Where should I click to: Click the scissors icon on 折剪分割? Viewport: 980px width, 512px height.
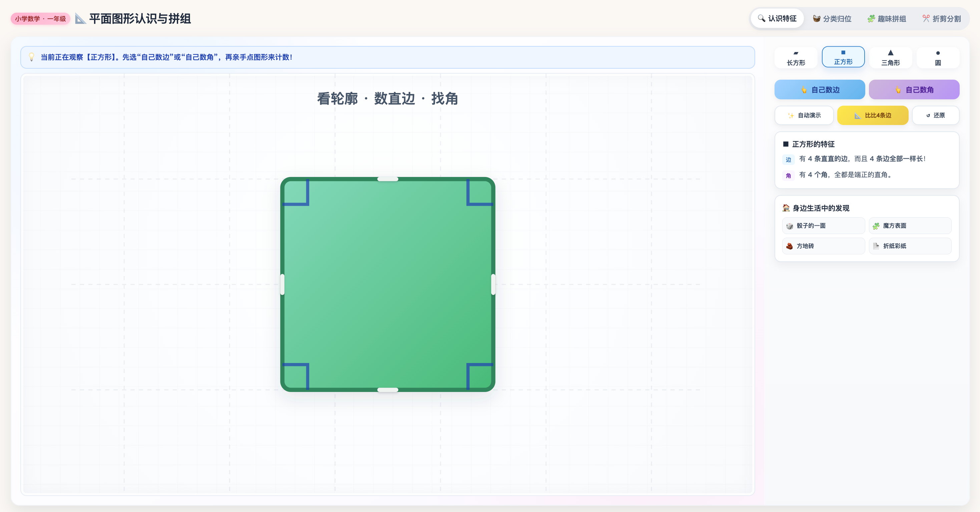pyautogui.click(x=926, y=18)
